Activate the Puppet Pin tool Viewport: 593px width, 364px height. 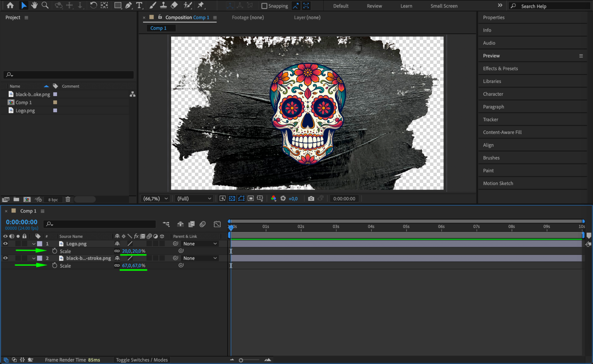201,5
